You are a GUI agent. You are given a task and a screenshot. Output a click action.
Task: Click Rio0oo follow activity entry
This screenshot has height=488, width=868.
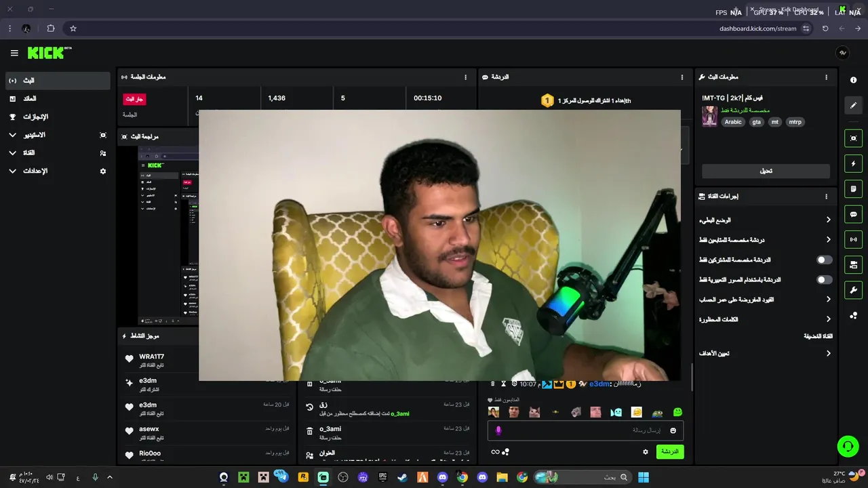pos(207,455)
